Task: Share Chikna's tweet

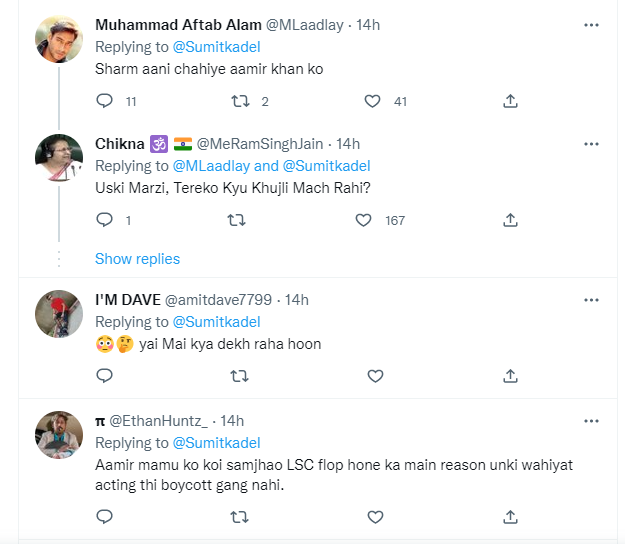Action: (510, 220)
